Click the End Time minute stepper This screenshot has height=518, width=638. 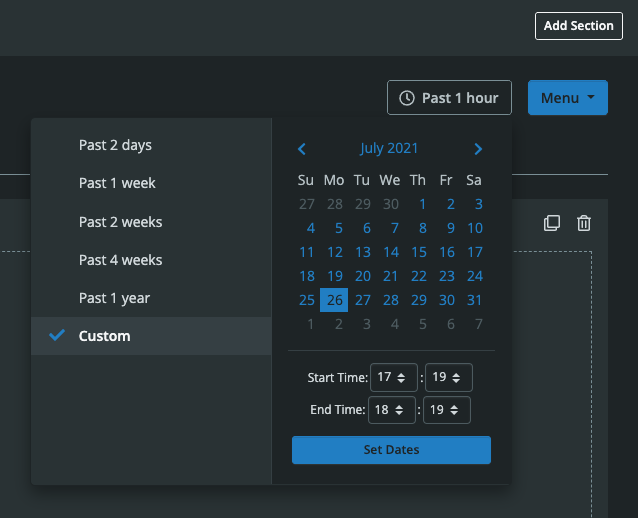click(x=447, y=410)
